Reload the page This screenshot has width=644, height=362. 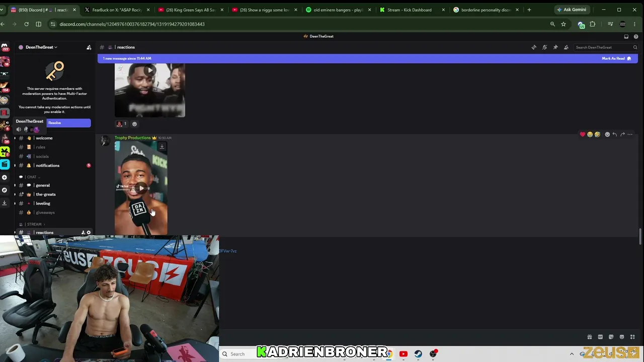point(27,24)
